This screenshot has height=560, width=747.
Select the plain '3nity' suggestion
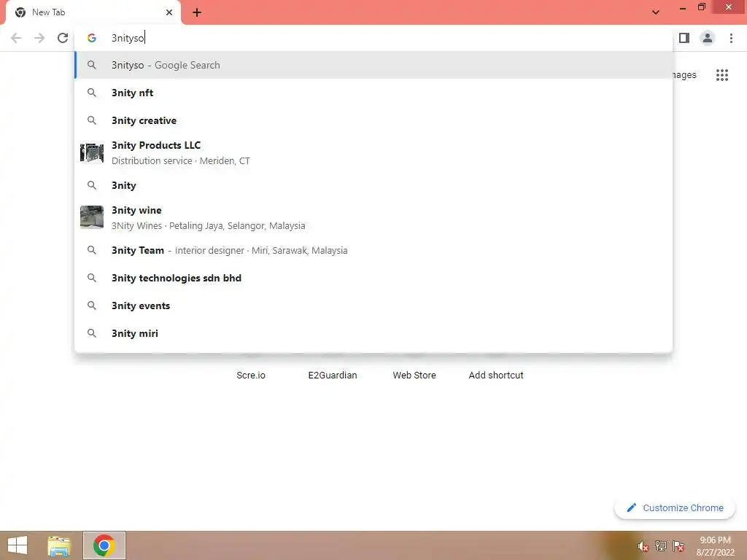click(373, 185)
